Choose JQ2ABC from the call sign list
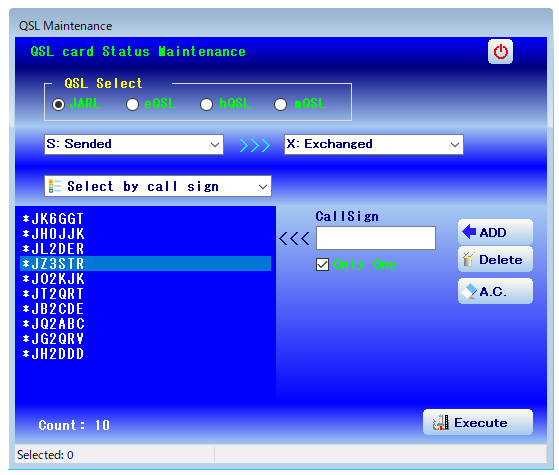Screen dimensions: 559x475 pyautogui.click(x=145, y=324)
